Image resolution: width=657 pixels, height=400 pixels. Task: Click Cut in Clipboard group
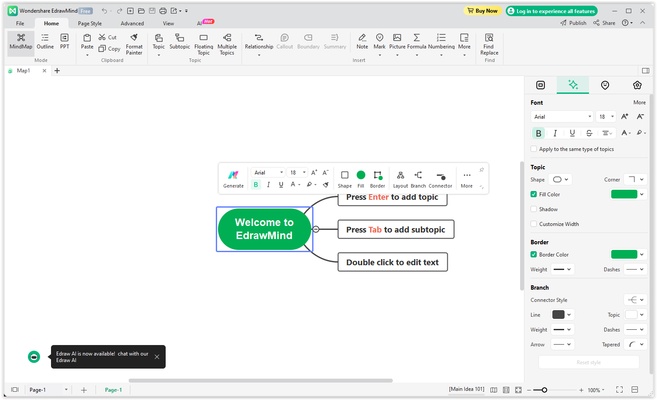[108, 37]
